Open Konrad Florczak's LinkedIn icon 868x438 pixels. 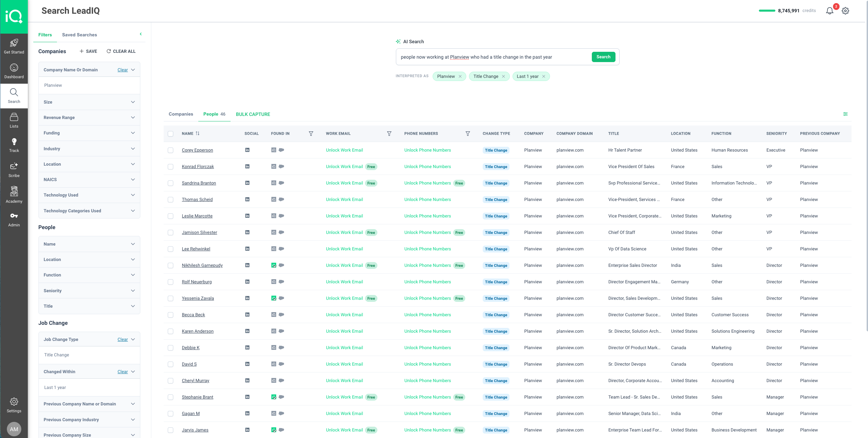pyautogui.click(x=247, y=166)
